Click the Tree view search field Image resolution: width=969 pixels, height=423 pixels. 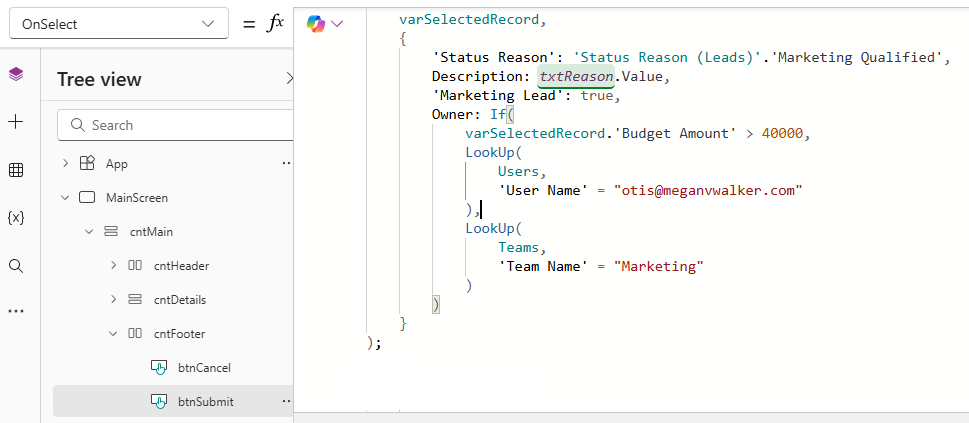pos(180,125)
